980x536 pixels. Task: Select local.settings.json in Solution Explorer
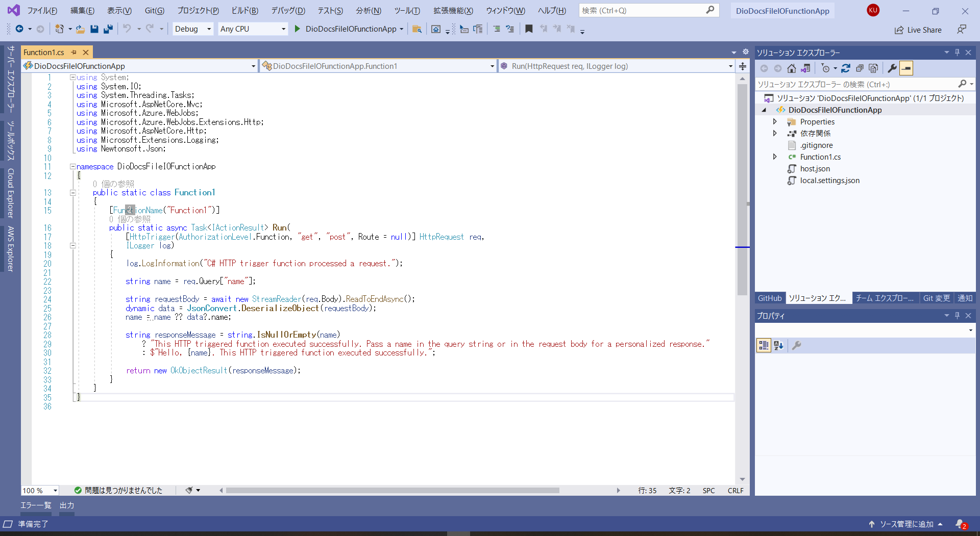[x=829, y=181]
